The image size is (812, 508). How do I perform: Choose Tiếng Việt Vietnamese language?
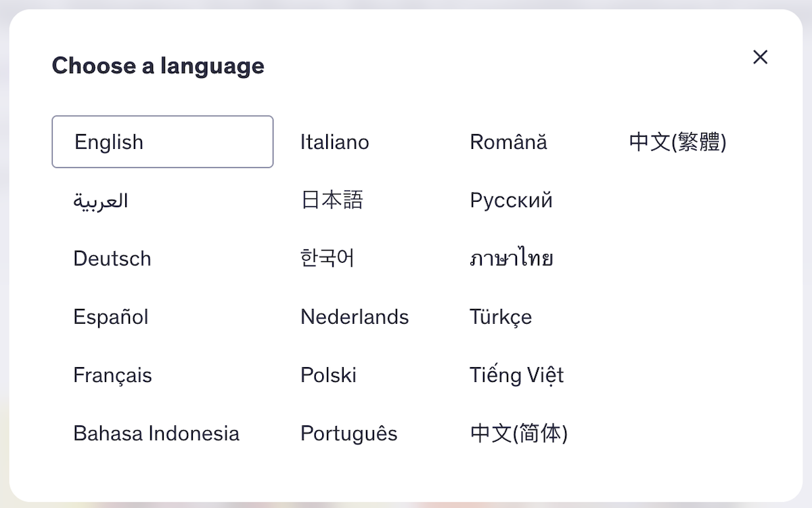(x=516, y=374)
